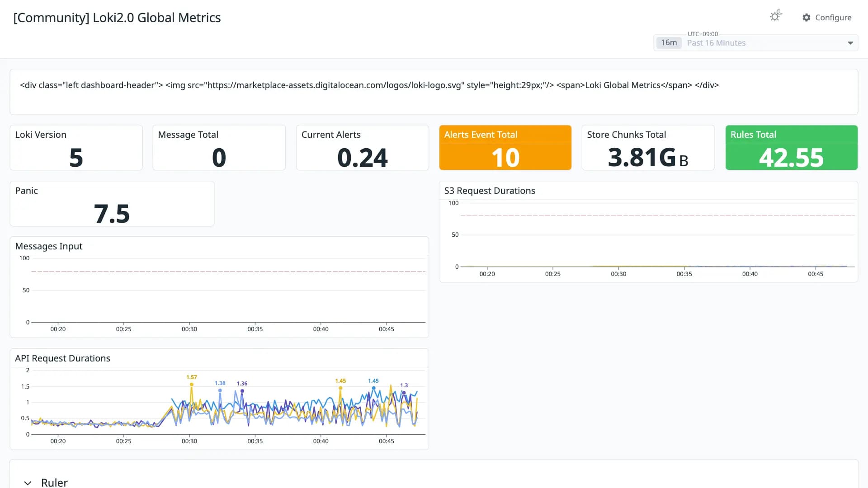This screenshot has width=868, height=488.
Task: Click 00:35 tick on the S3 Request Durations chart
Action: [684, 274]
